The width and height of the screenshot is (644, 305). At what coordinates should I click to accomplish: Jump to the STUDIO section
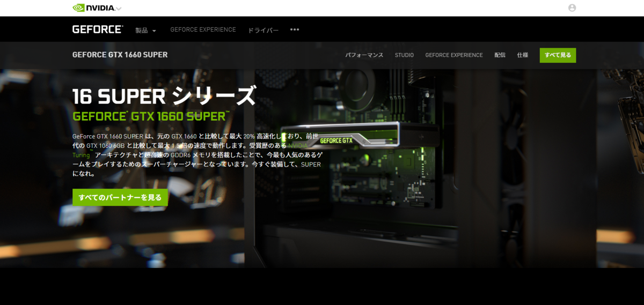coord(404,55)
